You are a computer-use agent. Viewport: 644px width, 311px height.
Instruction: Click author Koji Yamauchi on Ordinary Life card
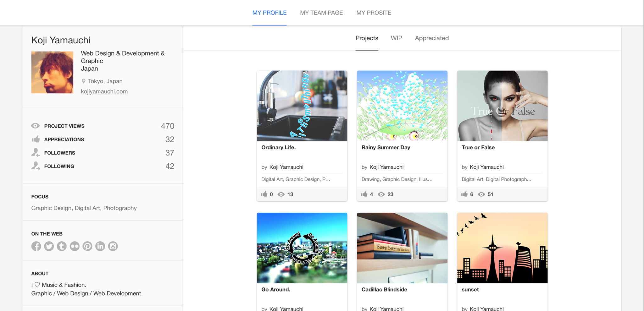point(286,167)
